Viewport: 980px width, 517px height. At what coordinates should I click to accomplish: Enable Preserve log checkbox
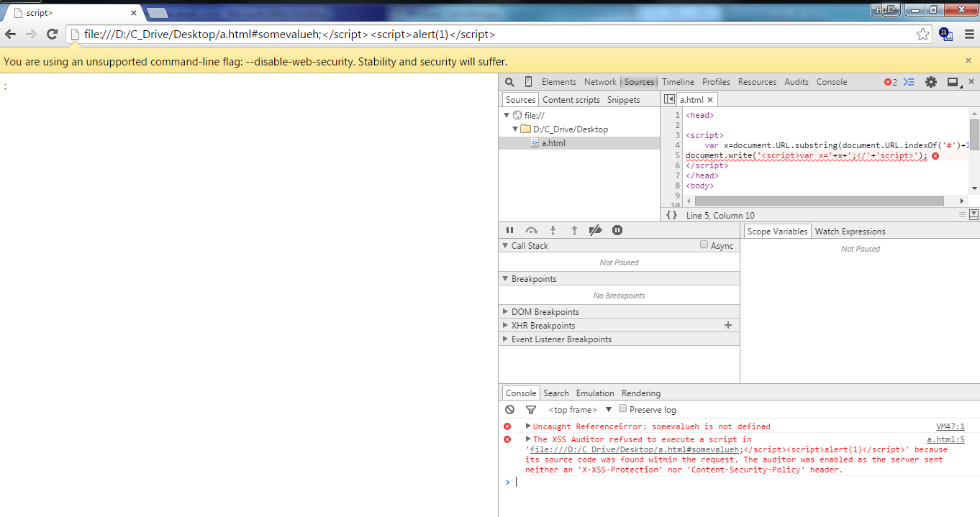point(623,408)
